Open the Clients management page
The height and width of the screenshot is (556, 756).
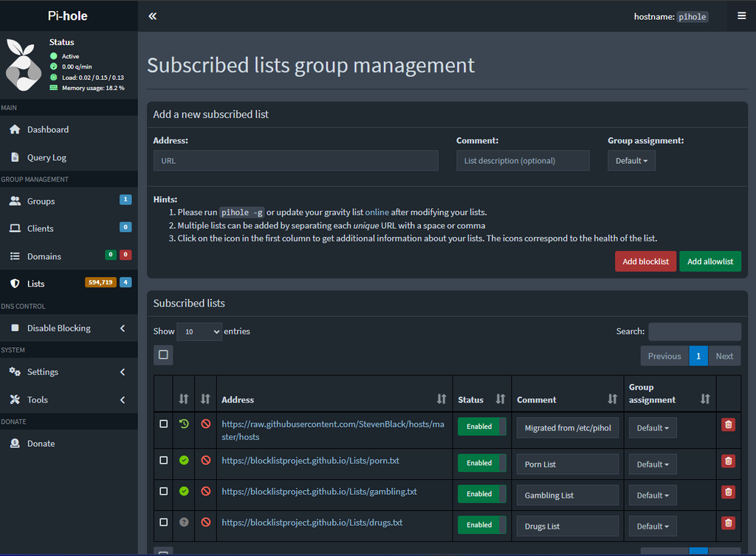(69, 229)
